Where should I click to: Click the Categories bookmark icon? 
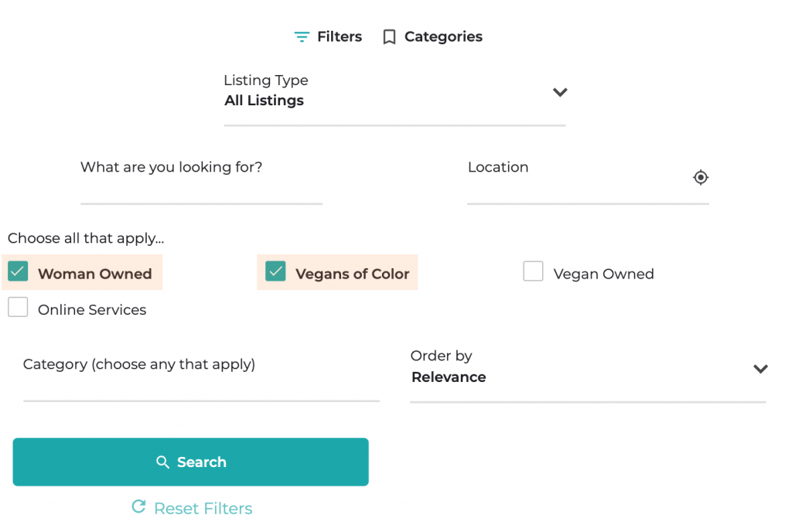[x=389, y=37]
